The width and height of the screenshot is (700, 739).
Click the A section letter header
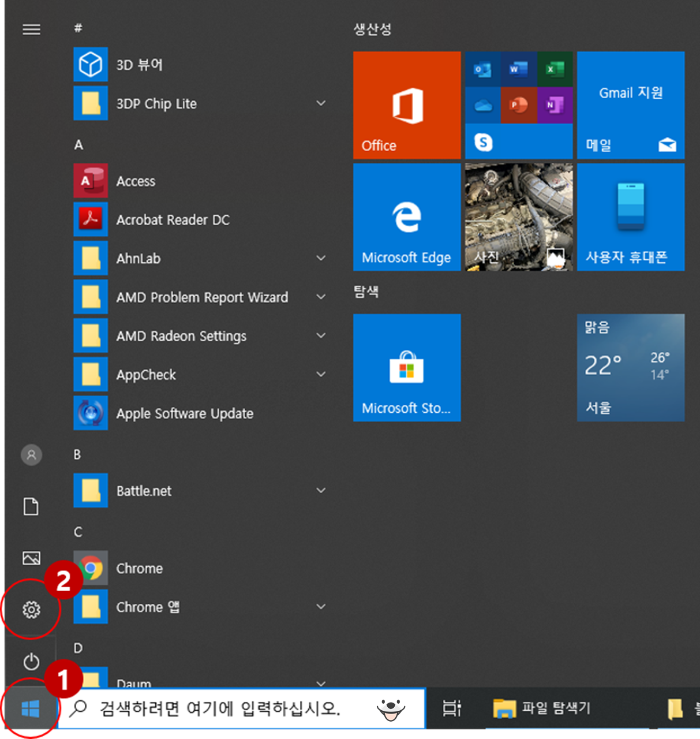78,144
